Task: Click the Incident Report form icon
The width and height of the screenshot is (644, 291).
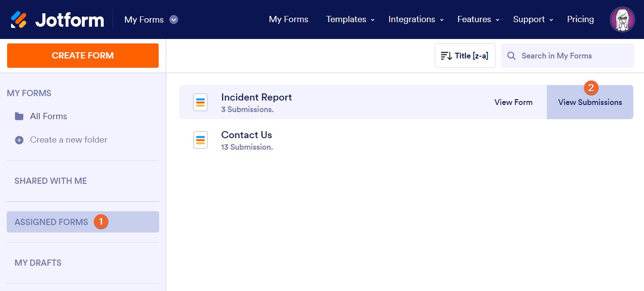Action: click(x=200, y=102)
